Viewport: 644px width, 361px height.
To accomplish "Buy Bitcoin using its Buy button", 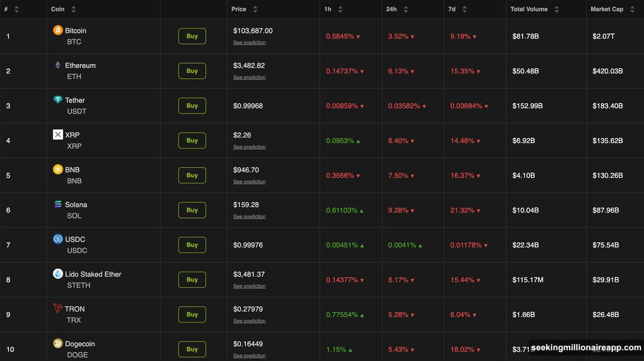I will [192, 36].
